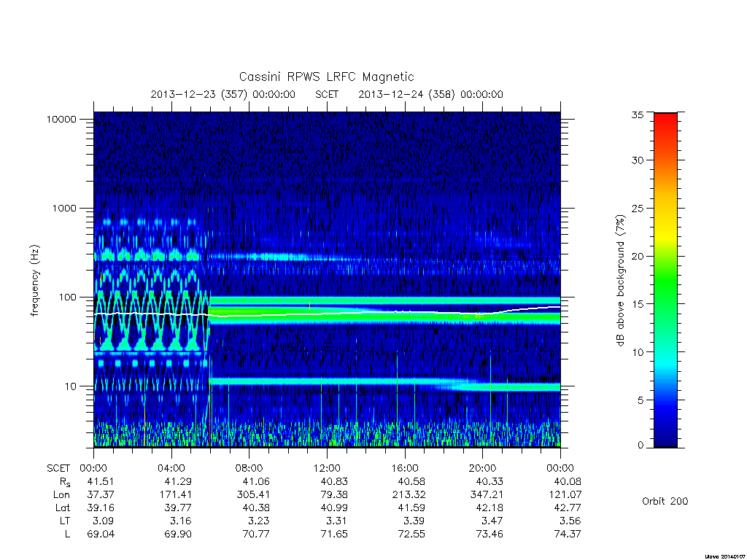The height and width of the screenshot is (560, 747).
Task: Click the 16:00 SCET time label
Action: coord(405,469)
